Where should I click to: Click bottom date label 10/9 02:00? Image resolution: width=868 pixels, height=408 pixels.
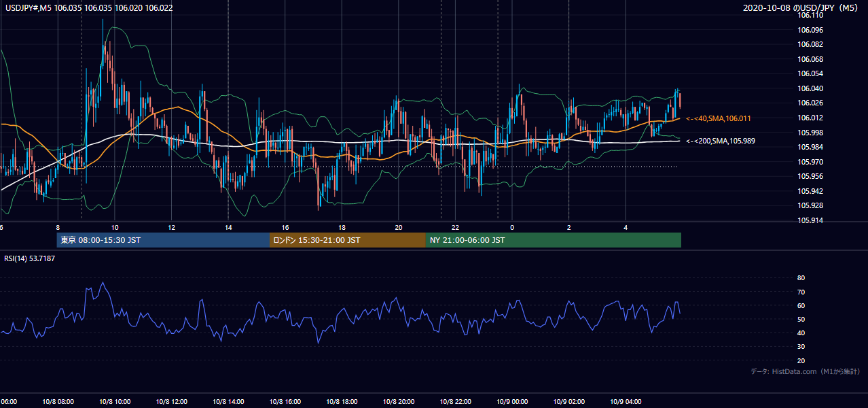[x=569, y=402]
